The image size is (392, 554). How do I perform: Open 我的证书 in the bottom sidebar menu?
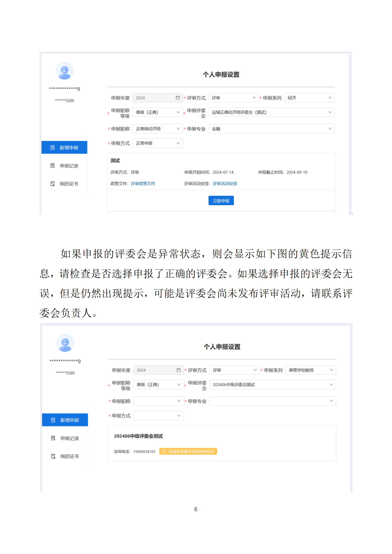(x=69, y=456)
